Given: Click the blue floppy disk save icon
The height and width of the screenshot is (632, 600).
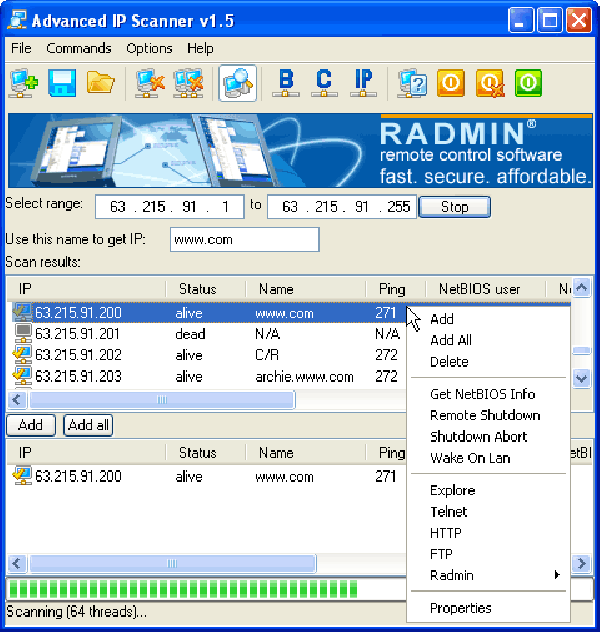Looking at the screenshot, I should pos(62,83).
